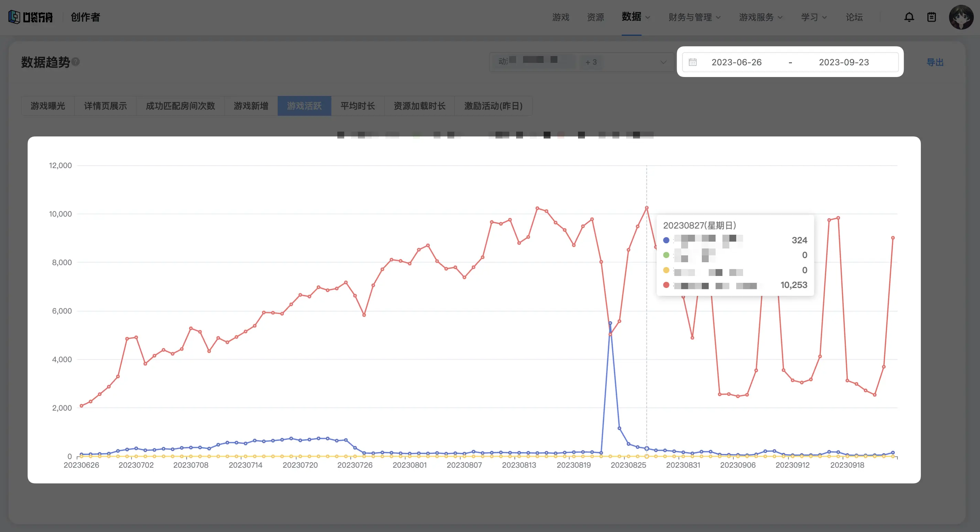The image size is (980, 532).
Task: Edit the end date 2023-09-23
Action: point(843,62)
